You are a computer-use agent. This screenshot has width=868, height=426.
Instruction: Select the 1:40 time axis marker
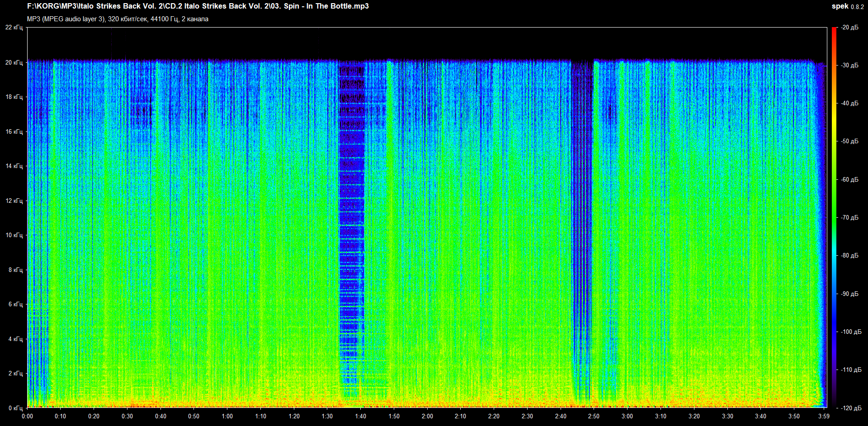tap(360, 416)
